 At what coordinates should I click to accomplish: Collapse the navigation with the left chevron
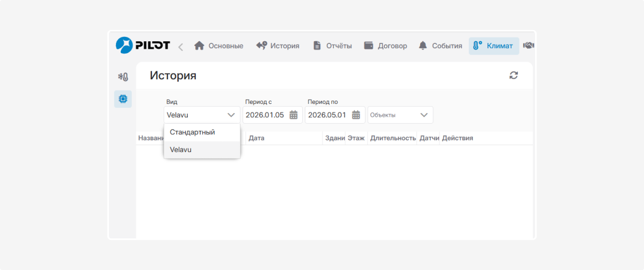tap(180, 47)
